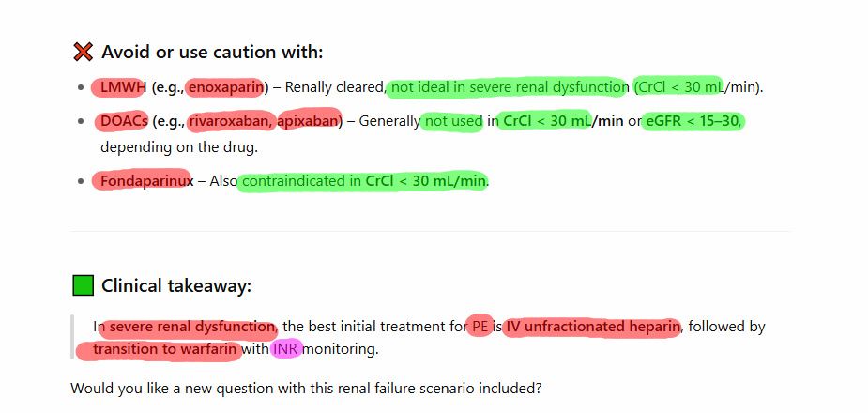Select the highlighted word enoxaparin

225,87
